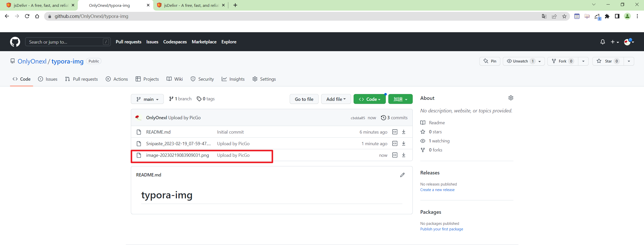
Task: Star the repository
Action: 608,61
